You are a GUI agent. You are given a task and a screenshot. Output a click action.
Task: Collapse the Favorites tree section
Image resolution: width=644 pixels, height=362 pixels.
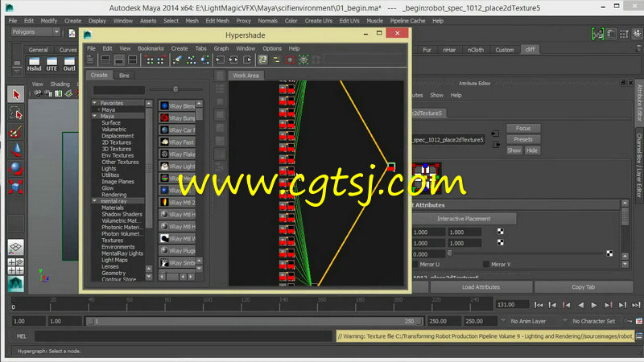click(94, 103)
